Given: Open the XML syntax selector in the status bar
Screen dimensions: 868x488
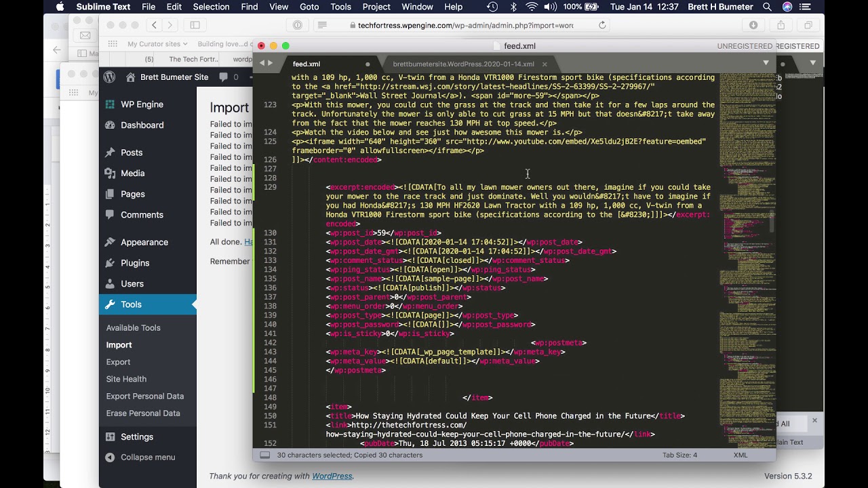Looking at the screenshot, I should [741, 455].
